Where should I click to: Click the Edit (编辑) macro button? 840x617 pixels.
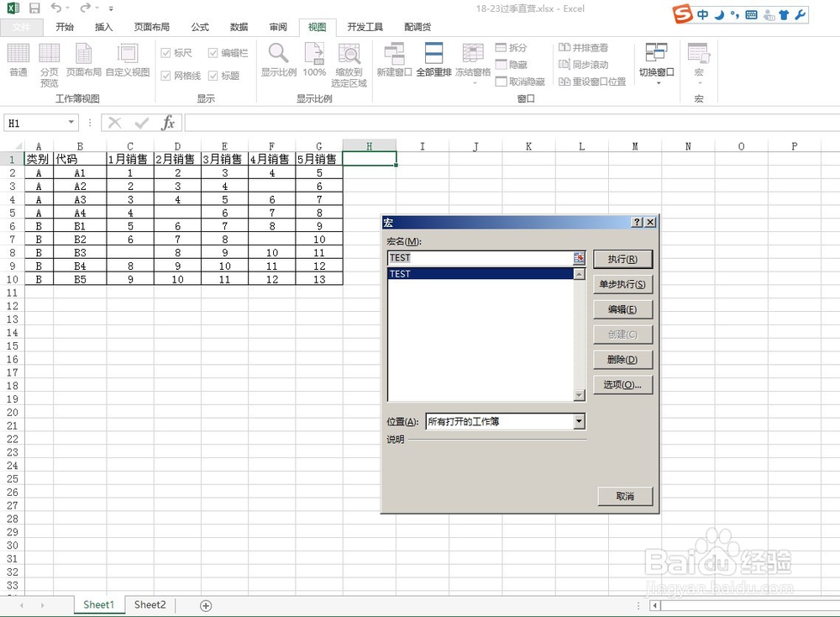pos(622,309)
